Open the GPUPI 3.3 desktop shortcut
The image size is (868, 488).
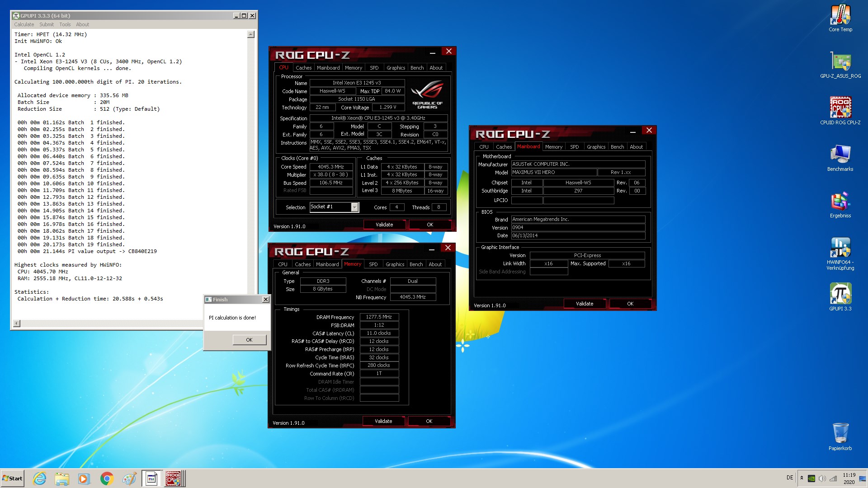pos(840,297)
